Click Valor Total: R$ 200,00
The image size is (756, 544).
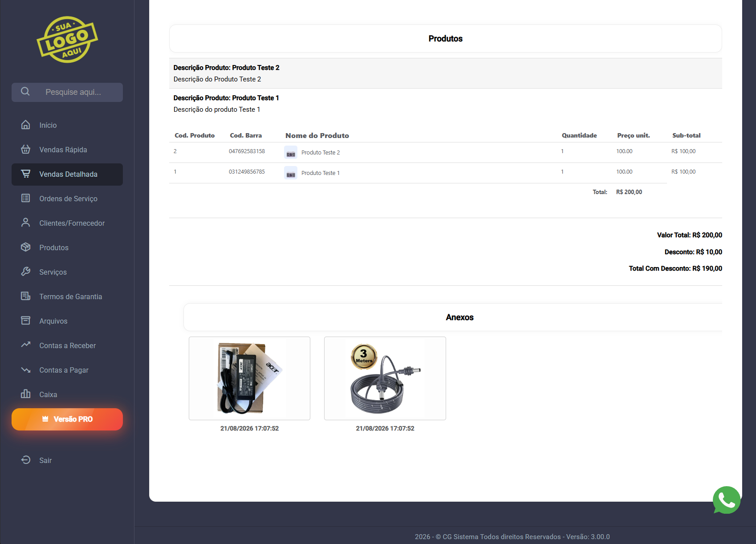690,235
